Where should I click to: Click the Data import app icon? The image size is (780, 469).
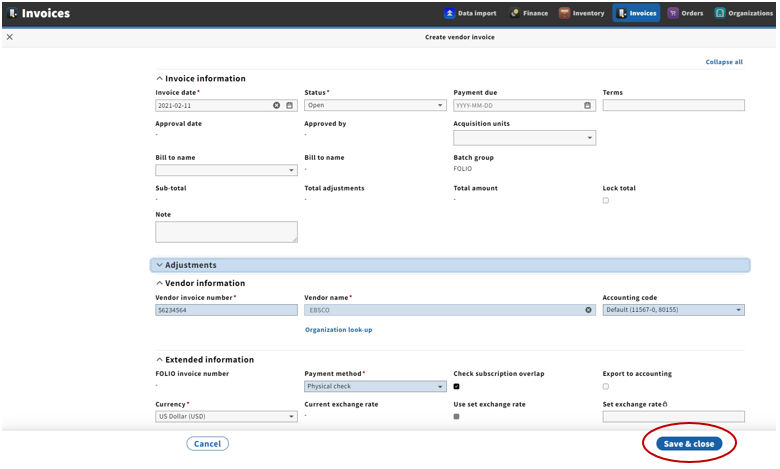pos(449,13)
